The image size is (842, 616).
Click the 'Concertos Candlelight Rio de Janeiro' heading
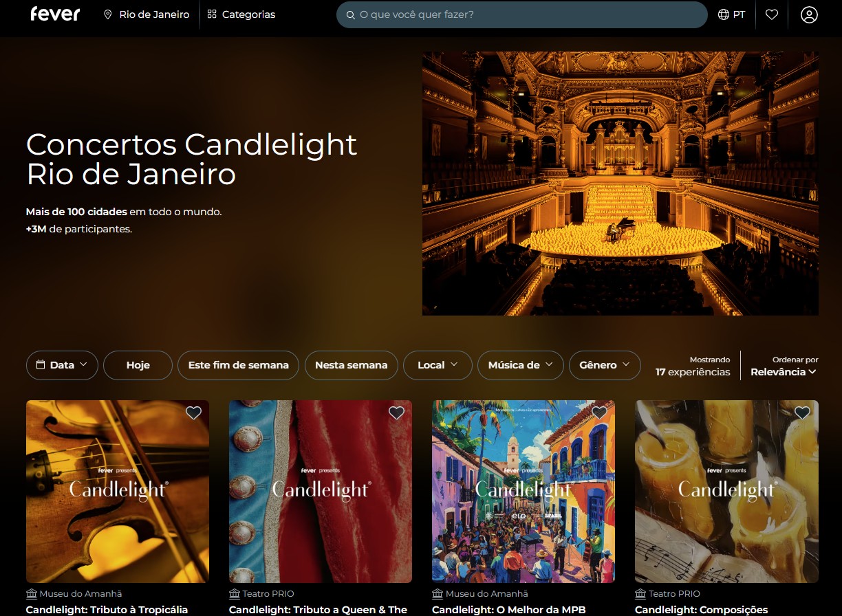(192, 159)
